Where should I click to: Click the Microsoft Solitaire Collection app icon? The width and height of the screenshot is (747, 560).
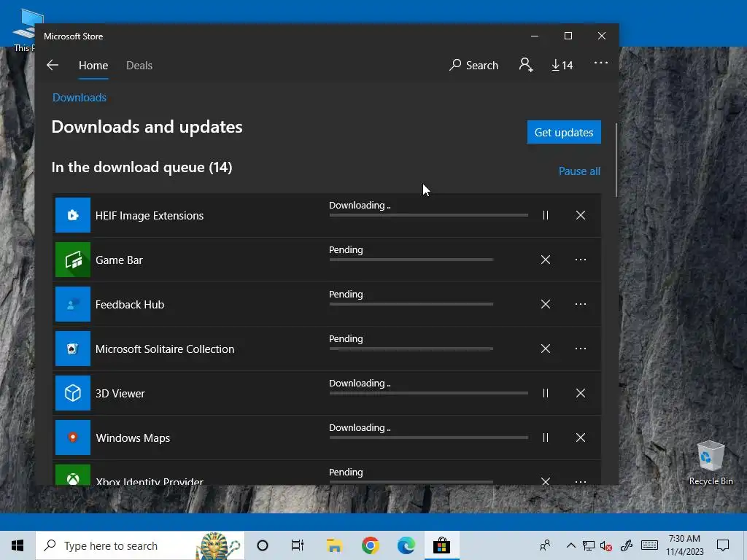pos(73,349)
